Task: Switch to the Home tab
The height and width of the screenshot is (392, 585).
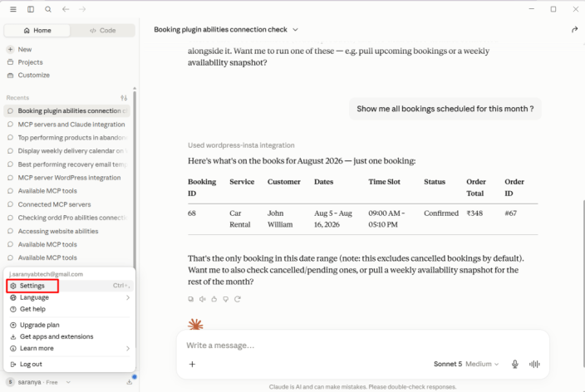Action: pyautogui.click(x=37, y=31)
